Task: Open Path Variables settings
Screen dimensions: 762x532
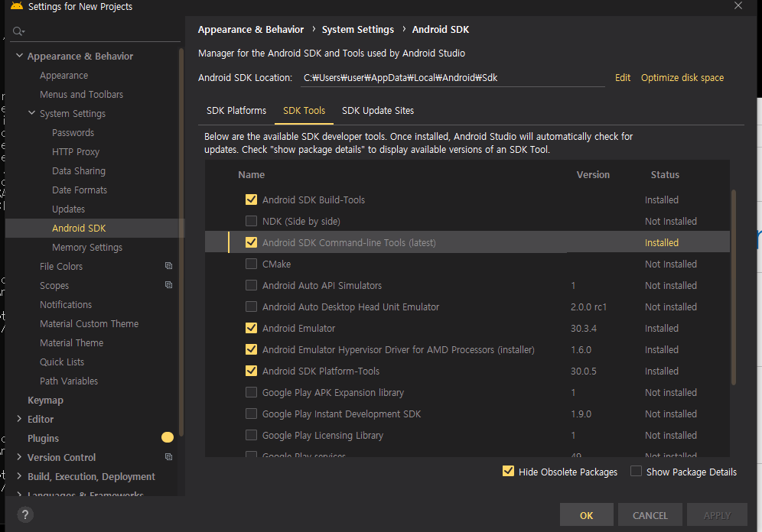Action: click(69, 381)
